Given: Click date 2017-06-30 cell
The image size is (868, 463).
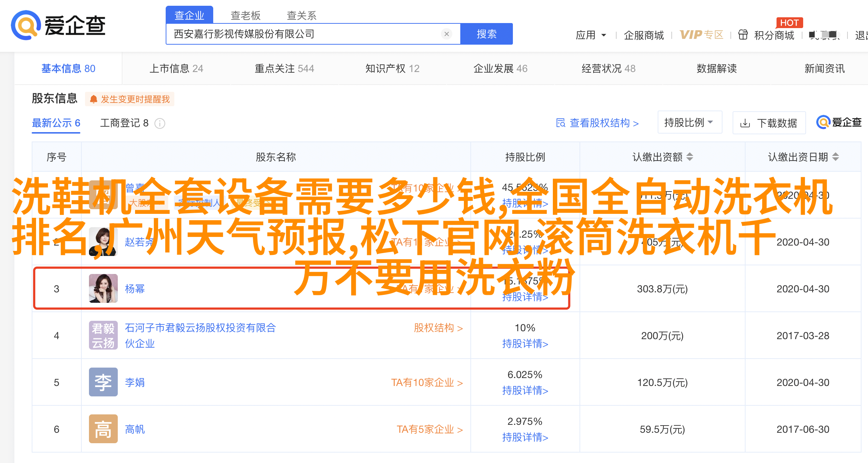Looking at the screenshot, I should [x=803, y=429].
